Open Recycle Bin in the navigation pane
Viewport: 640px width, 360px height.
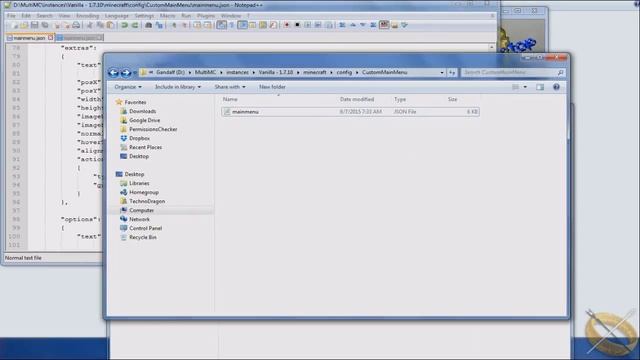[x=142, y=237]
